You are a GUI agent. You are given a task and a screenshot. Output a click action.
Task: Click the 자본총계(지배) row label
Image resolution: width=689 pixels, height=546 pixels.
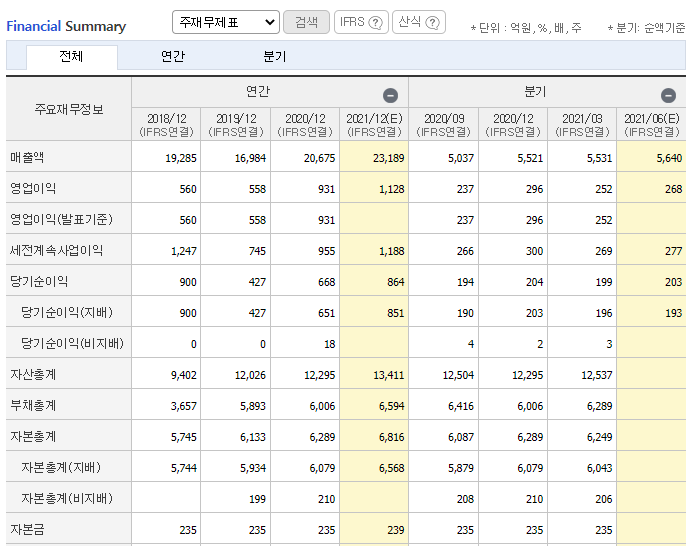(x=61, y=467)
